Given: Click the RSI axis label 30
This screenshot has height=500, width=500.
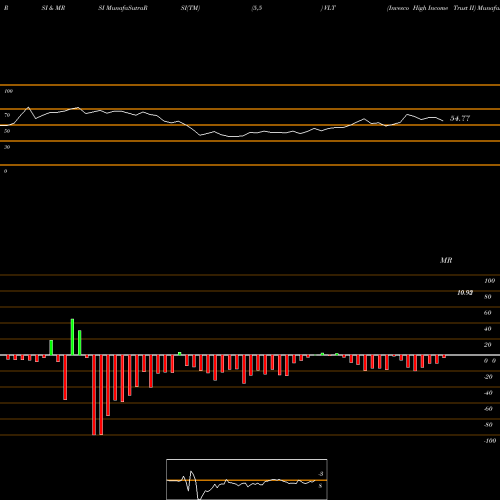Looking at the screenshot, I should click(x=7, y=147).
